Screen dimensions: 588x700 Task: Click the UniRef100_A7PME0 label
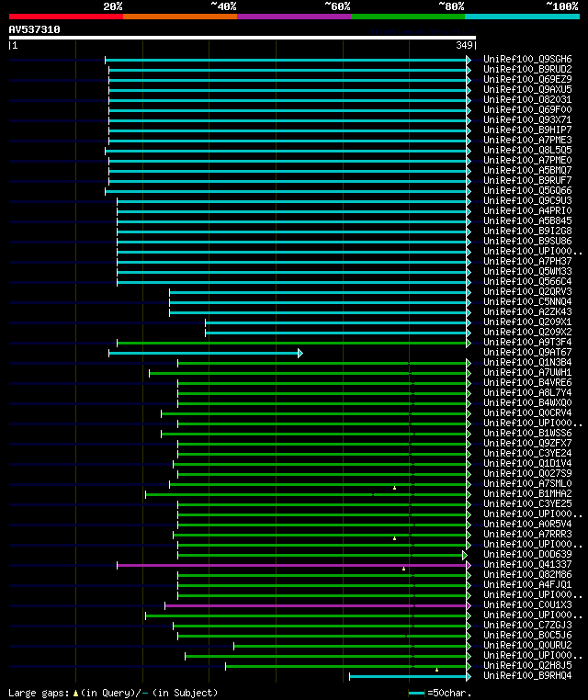[527, 160]
